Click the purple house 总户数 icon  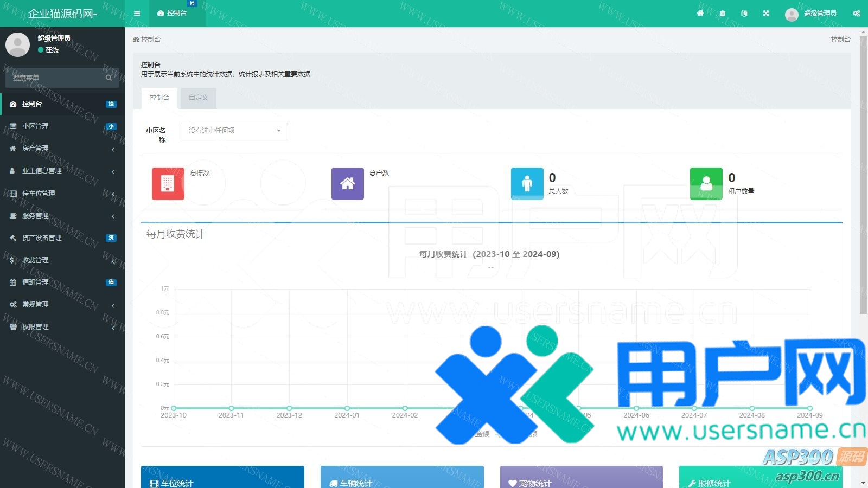point(347,184)
